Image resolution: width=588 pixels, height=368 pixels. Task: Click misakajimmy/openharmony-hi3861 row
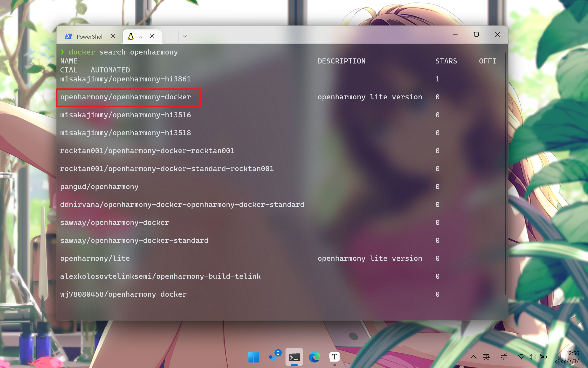(x=125, y=79)
